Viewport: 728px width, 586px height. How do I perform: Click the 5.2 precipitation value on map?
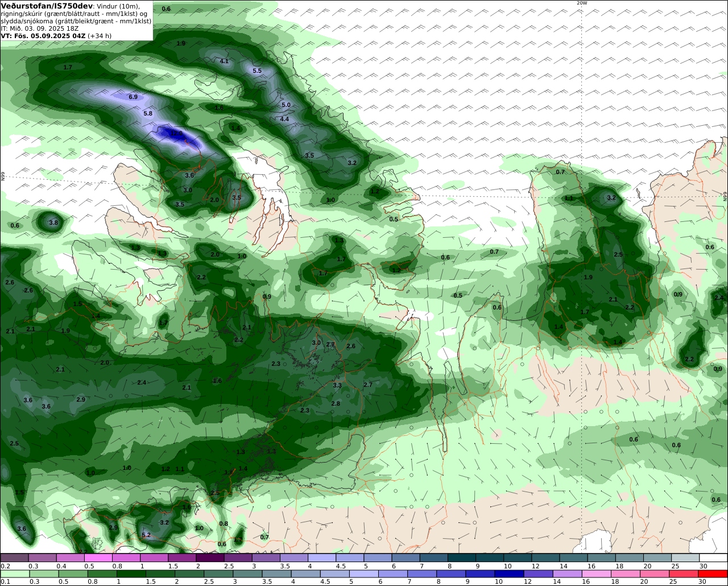pos(146,535)
